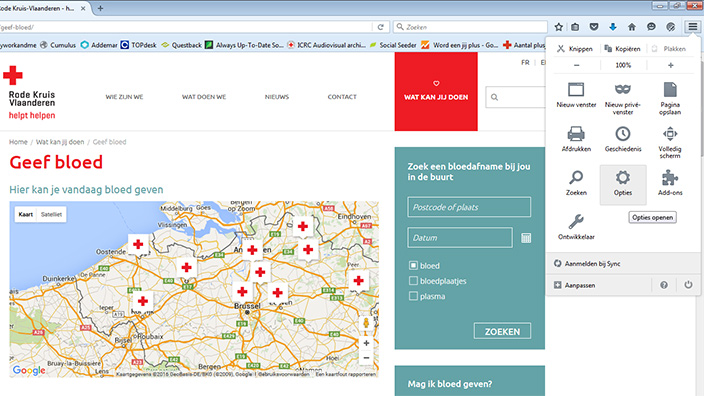Focus the Datum input field
Viewport: 704px width, 396px height.
click(x=460, y=238)
